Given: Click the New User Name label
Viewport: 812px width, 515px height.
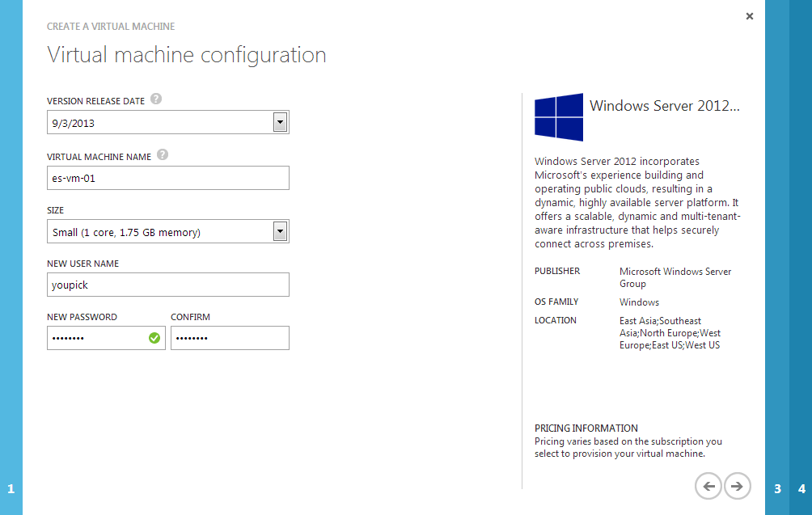Looking at the screenshot, I should click(x=82, y=264).
